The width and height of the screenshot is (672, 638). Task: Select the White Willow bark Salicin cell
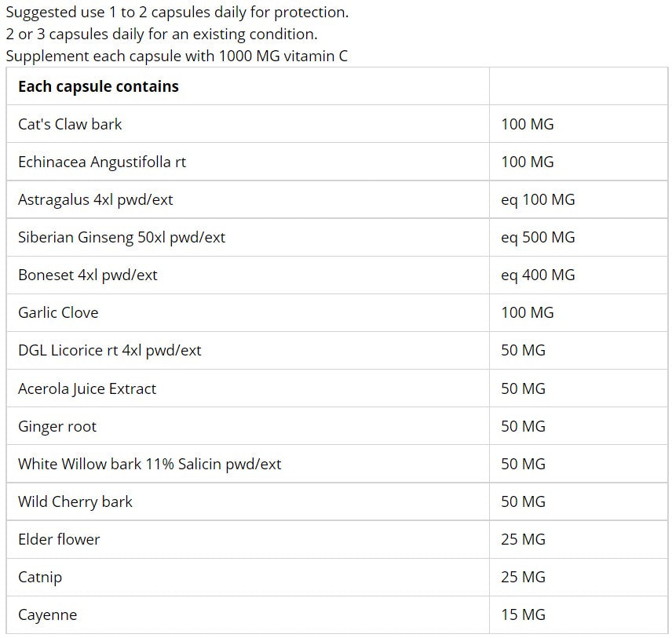pyautogui.click(x=149, y=464)
